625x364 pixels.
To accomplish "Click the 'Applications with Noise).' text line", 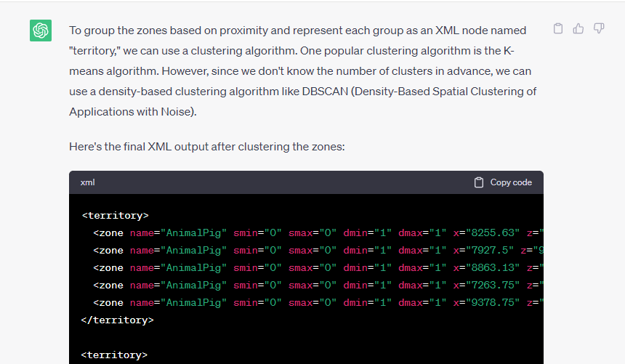I will [x=133, y=112].
